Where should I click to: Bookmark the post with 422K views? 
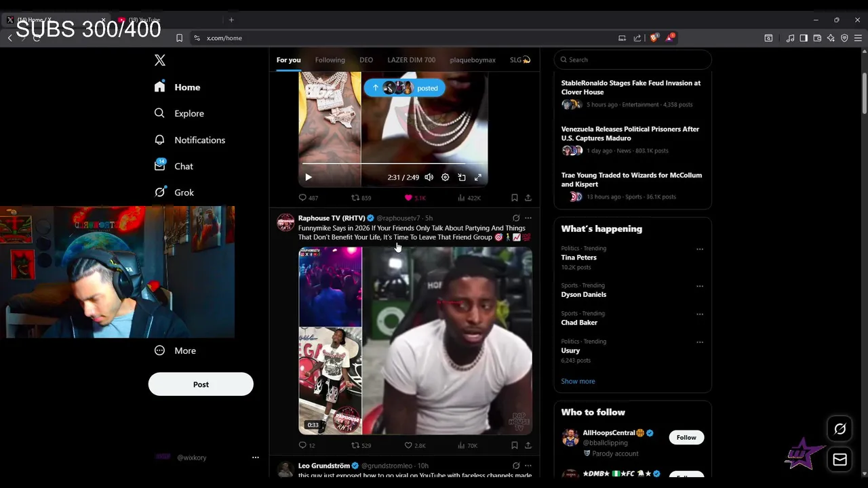[514, 198]
